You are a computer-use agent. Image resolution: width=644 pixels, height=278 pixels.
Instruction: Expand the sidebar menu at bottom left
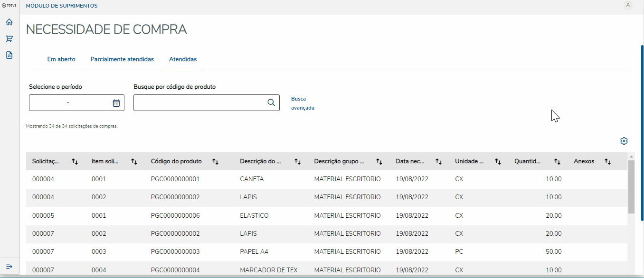click(x=9, y=267)
